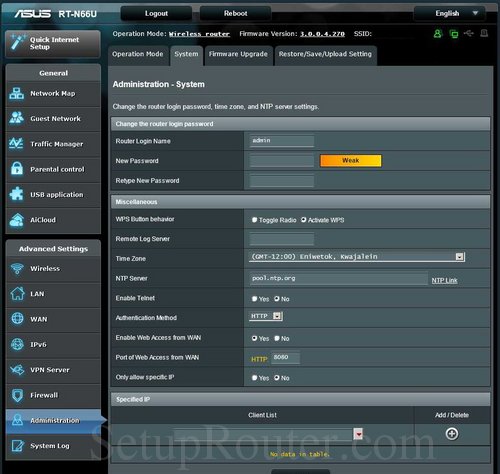Screen dimensions: 500x474
Task: Click the Firewall shield icon
Action: 17,395
